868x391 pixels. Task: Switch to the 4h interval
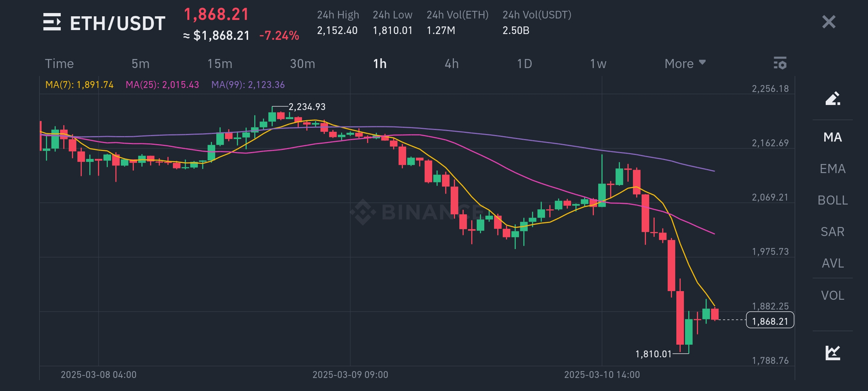(x=451, y=64)
